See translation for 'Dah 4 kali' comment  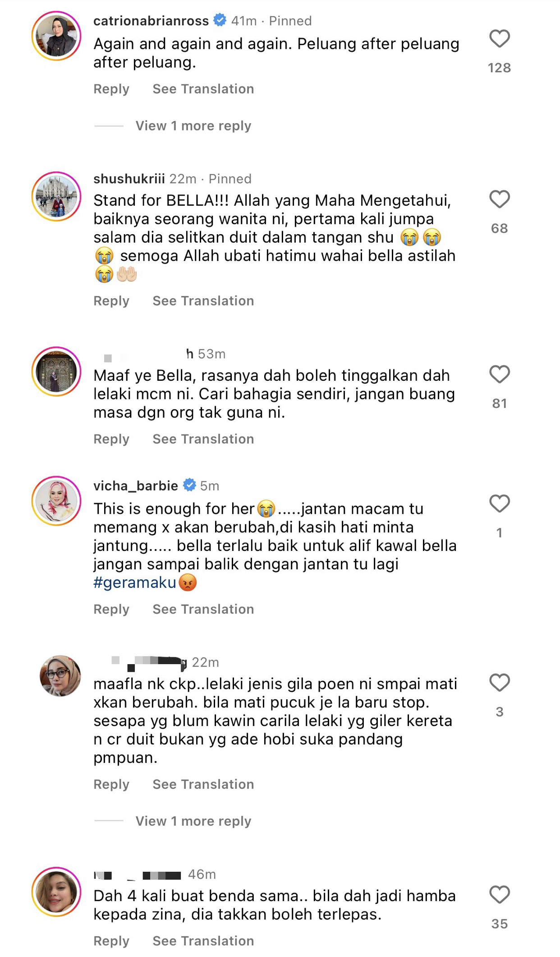point(203,941)
